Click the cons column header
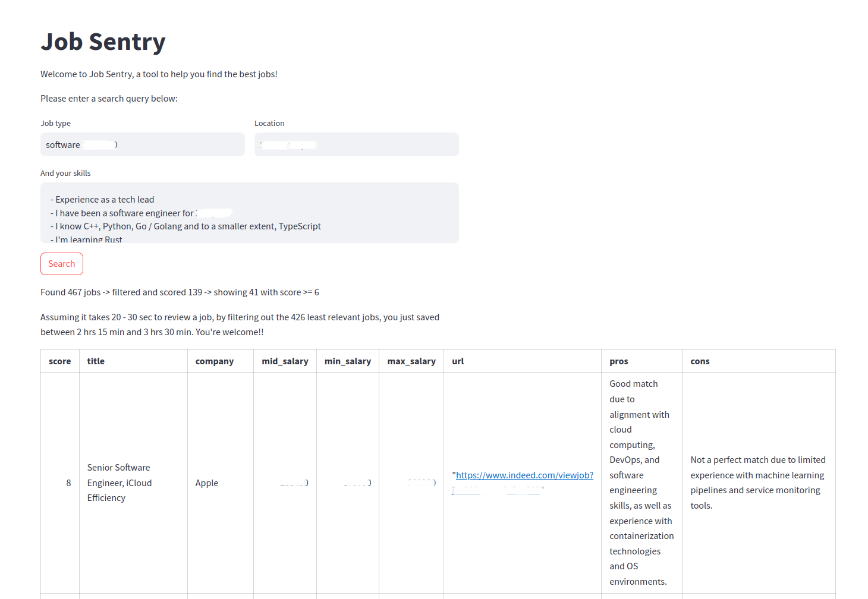Image resolution: width=868 pixels, height=599 pixels. 700,361
